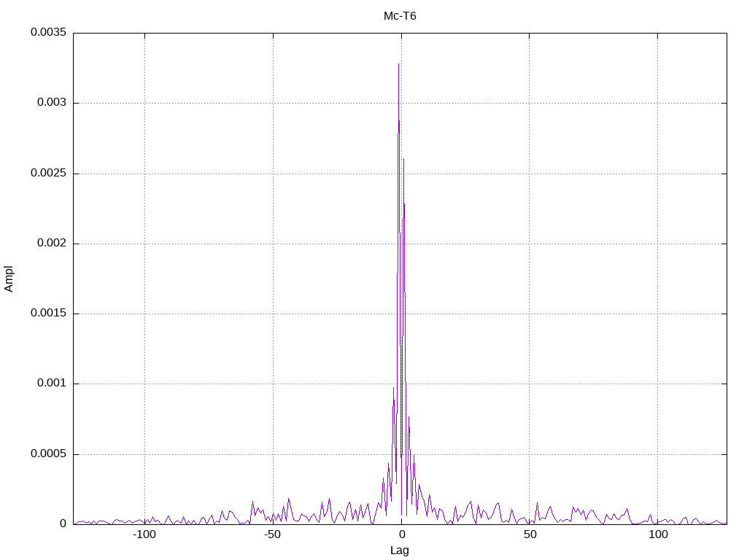Click the x-axis tick label -50
Viewport: 747px width, 560px height.
click(273, 534)
